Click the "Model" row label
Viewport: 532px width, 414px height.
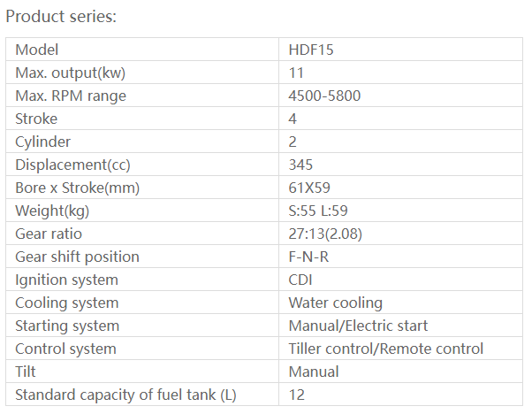(37, 50)
